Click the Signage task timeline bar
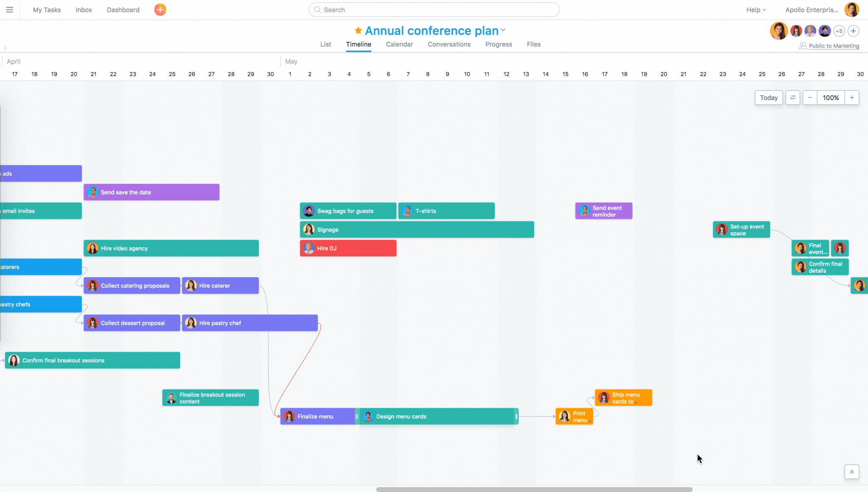 coord(417,230)
